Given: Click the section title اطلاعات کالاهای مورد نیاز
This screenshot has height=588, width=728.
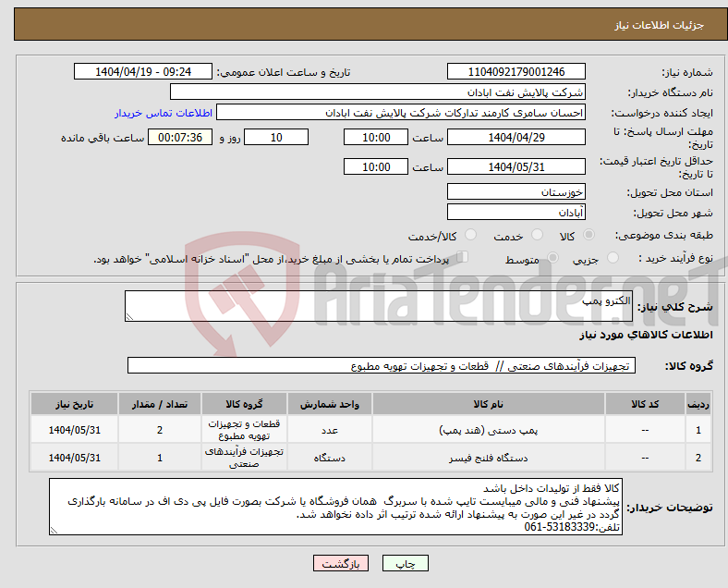Looking at the screenshot, I should coord(646,335).
